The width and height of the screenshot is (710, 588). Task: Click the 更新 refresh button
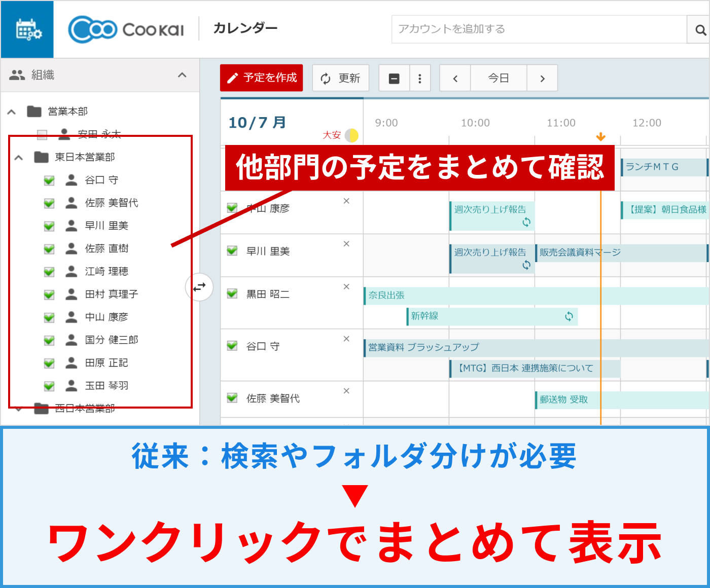tap(340, 78)
